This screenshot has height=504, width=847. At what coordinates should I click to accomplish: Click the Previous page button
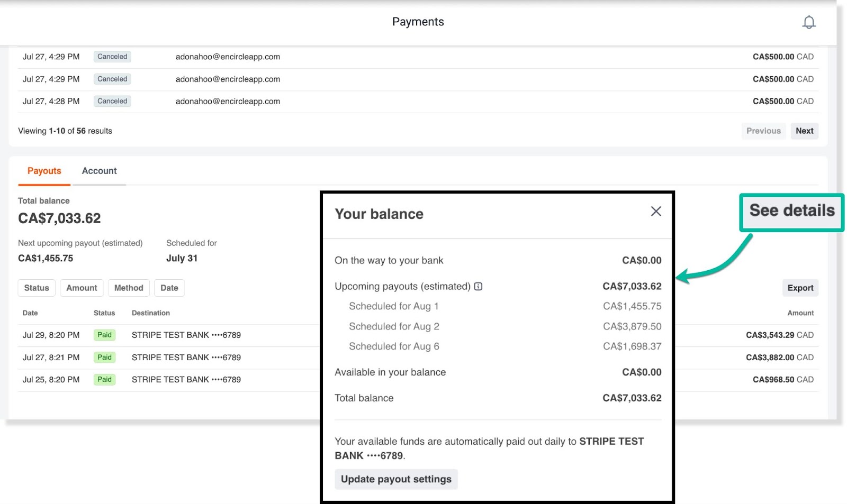(763, 131)
